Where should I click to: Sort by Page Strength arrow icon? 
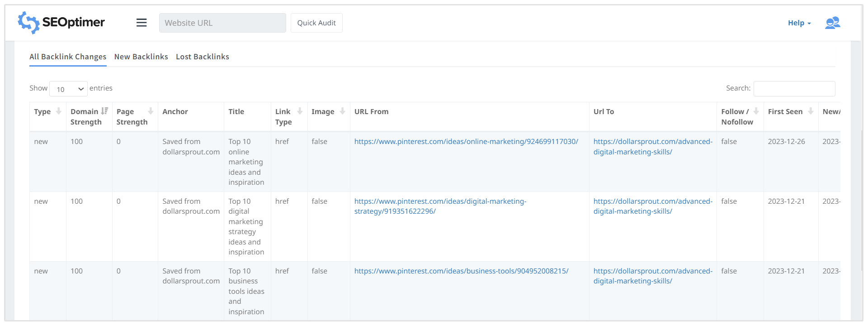coord(151,111)
